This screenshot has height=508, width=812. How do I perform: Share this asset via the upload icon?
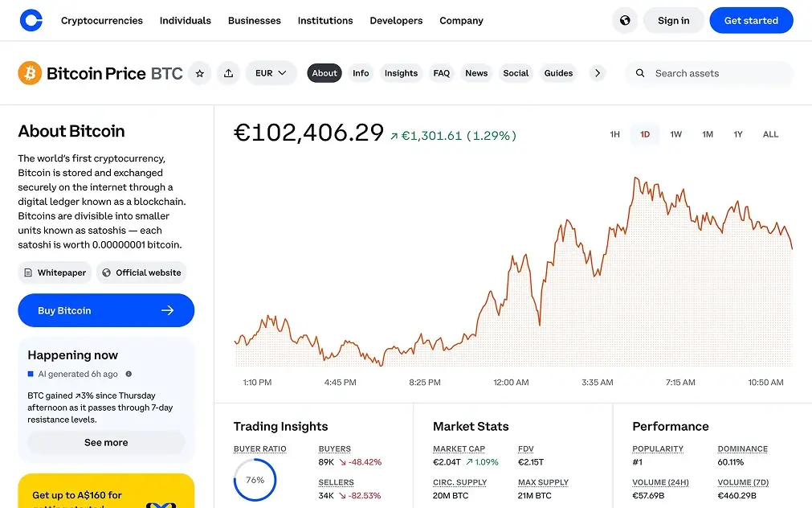(228, 72)
